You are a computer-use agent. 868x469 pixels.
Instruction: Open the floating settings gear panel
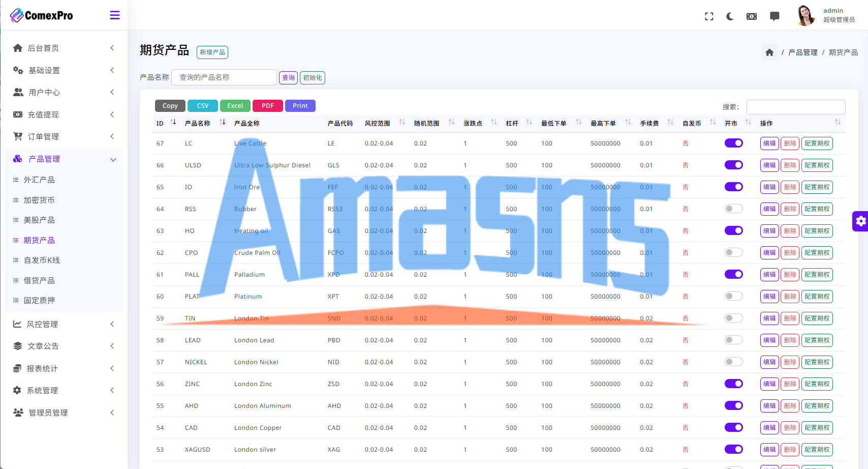[860, 221]
